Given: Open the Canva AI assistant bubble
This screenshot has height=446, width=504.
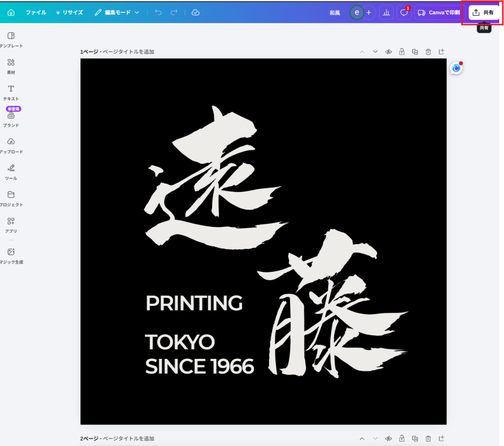Looking at the screenshot, I should pyautogui.click(x=456, y=68).
